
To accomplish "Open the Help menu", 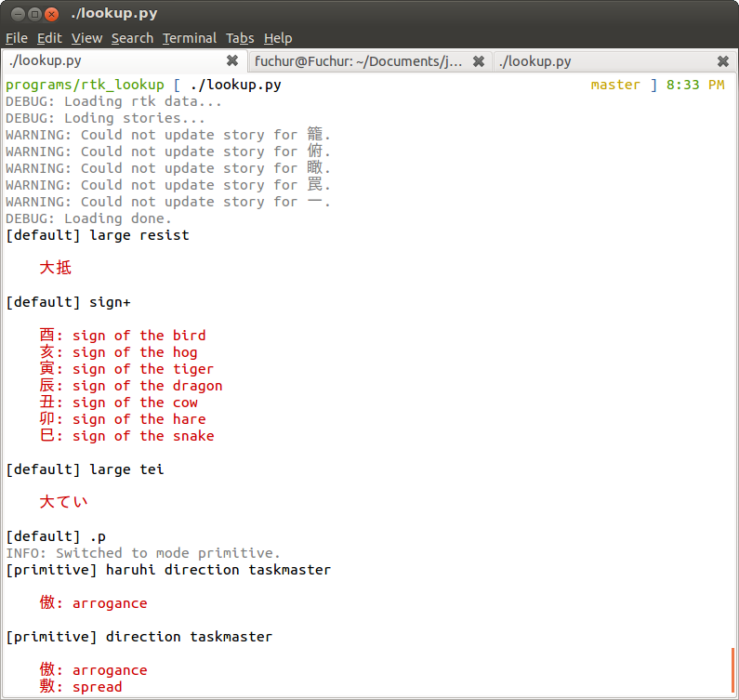I will click(278, 38).
